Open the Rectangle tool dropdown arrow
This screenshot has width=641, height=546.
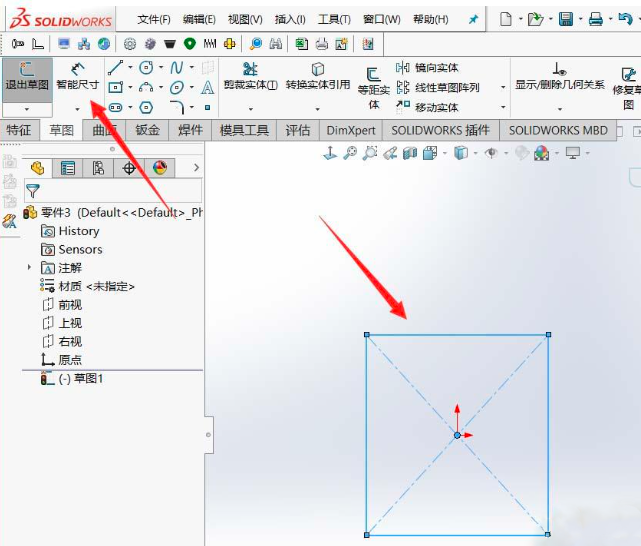coord(130,87)
